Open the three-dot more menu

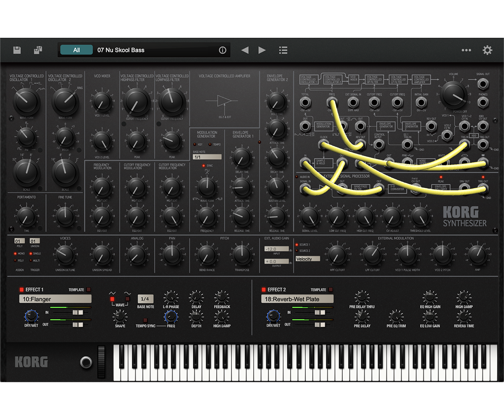[x=466, y=50]
